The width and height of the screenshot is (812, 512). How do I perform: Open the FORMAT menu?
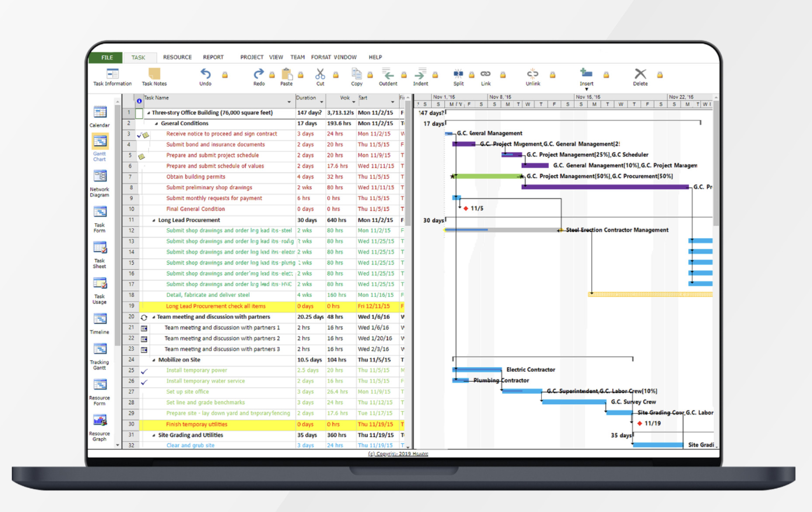[322, 57]
